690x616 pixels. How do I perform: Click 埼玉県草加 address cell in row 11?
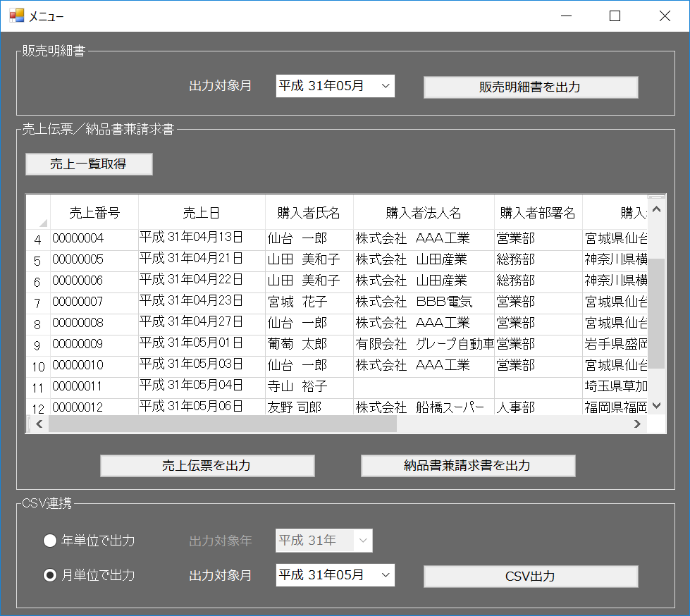[615, 388]
